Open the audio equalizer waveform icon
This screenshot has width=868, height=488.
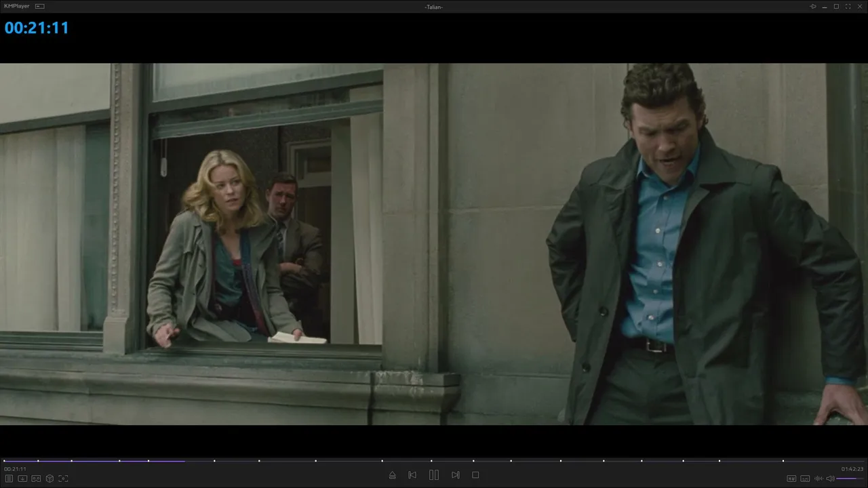[x=818, y=479]
